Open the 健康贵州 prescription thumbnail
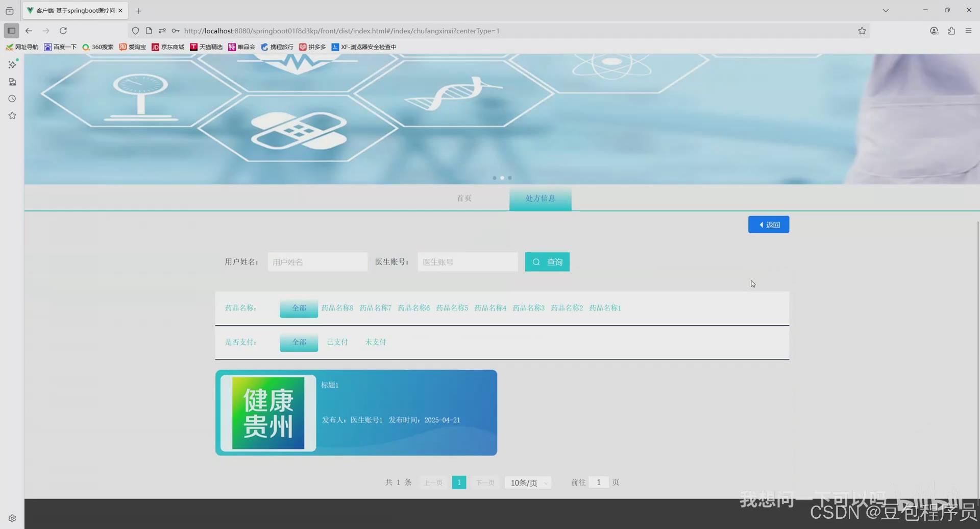This screenshot has height=529, width=980. tap(268, 413)
